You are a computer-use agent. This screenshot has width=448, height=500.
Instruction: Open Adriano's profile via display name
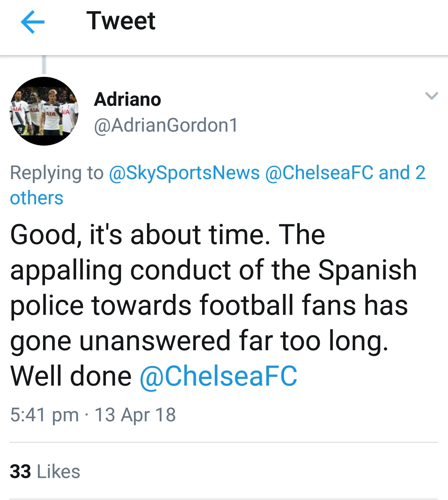click(127, 99)
